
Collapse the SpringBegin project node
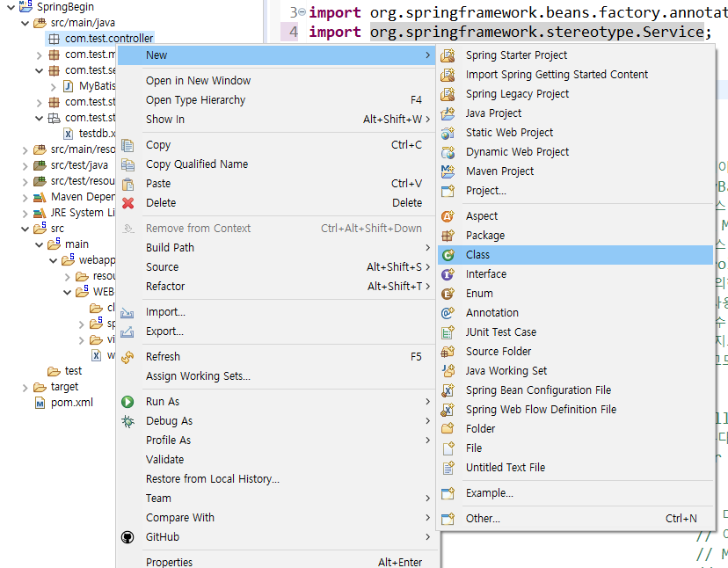click(x=11, y=7)
